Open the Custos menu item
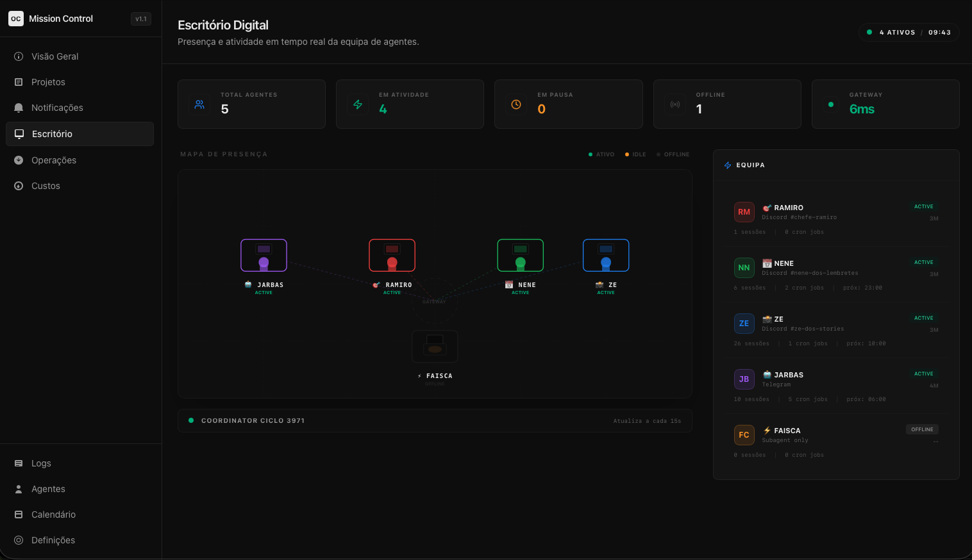Screen dimensions: 972x560 tap(80, 186)
